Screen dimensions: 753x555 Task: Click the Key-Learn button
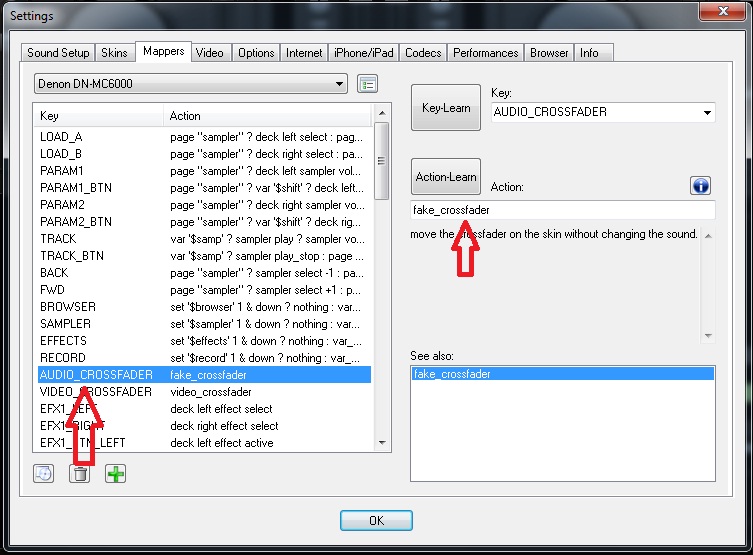tap(446, 108)
